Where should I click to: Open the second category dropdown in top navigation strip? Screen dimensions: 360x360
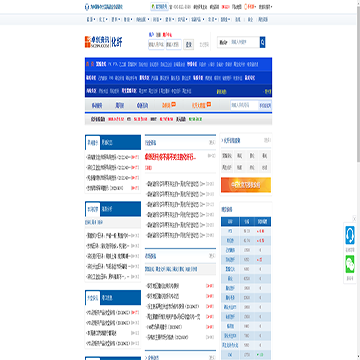point(103,20)
